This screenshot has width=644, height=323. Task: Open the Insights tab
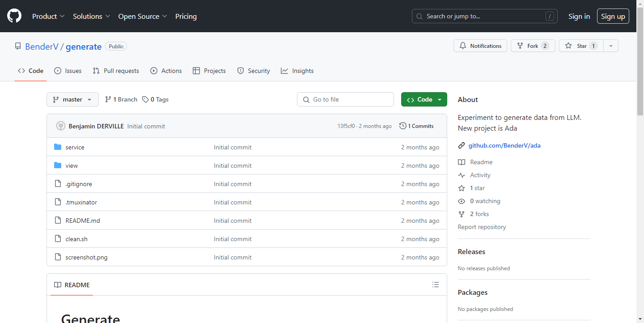coord(297,71)
